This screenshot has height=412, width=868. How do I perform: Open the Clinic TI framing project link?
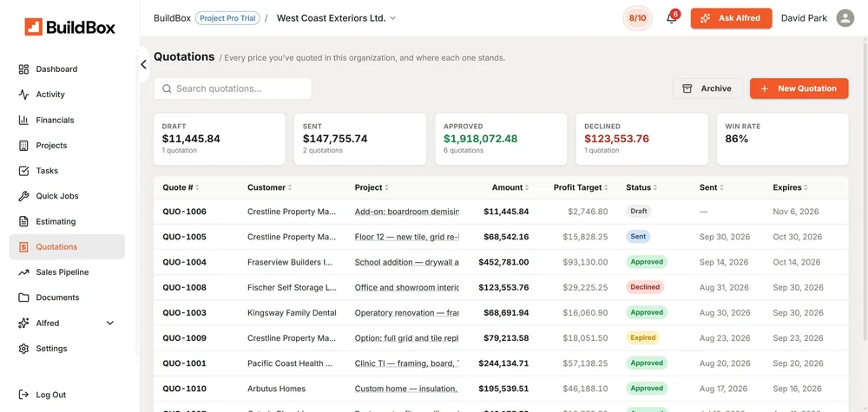coord(407,363)
